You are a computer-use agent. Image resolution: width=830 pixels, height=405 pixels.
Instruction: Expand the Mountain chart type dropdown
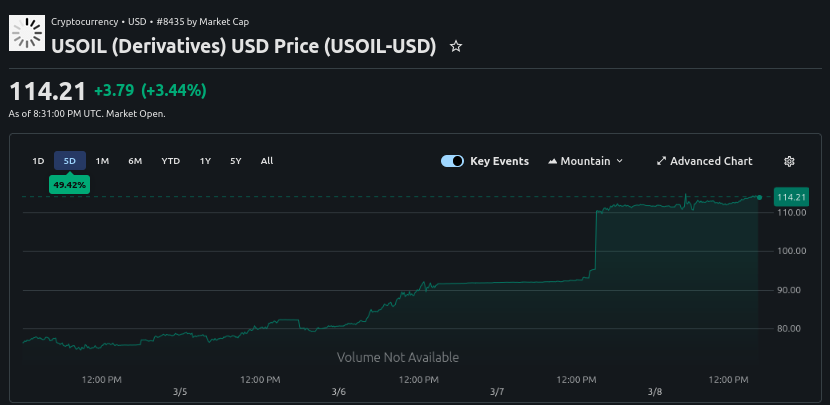(591, 161)
